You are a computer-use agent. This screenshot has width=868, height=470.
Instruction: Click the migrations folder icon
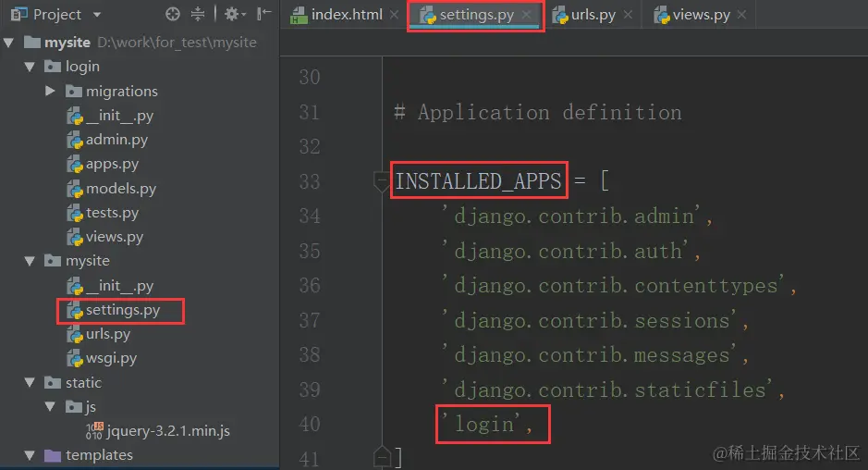coord(74,91)
